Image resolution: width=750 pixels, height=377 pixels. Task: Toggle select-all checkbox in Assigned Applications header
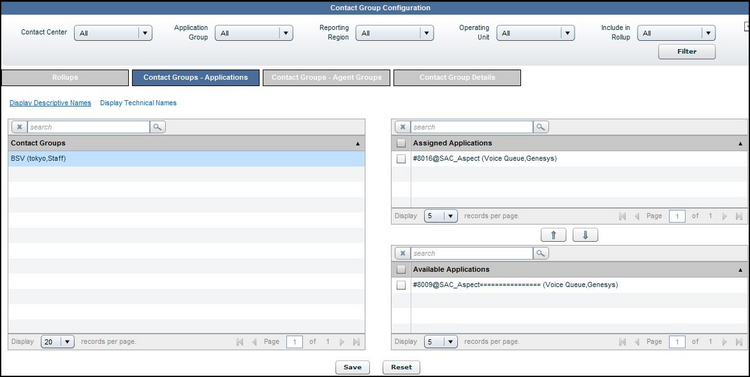(401, 143)
